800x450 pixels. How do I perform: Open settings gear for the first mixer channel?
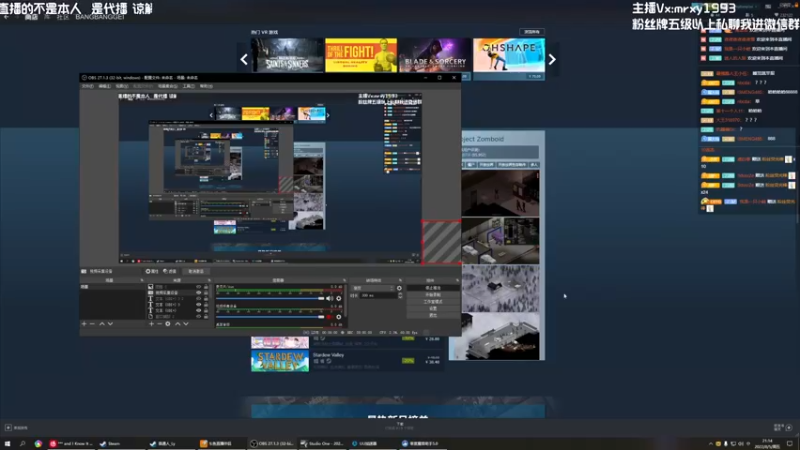[x=339, y=298]
